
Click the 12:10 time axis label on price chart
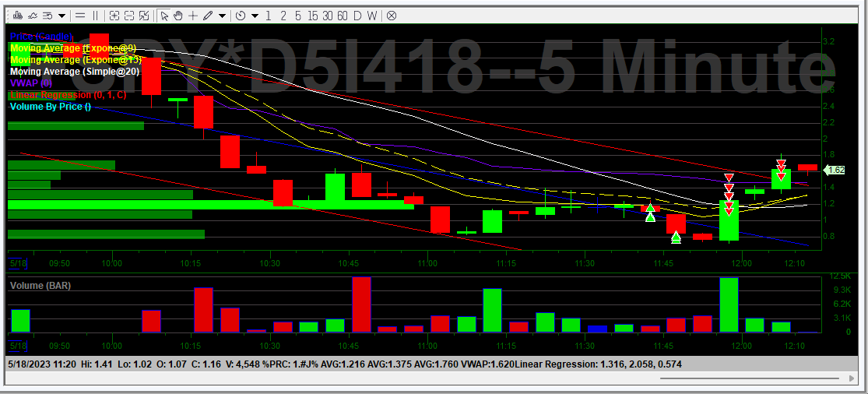[794, 263]
